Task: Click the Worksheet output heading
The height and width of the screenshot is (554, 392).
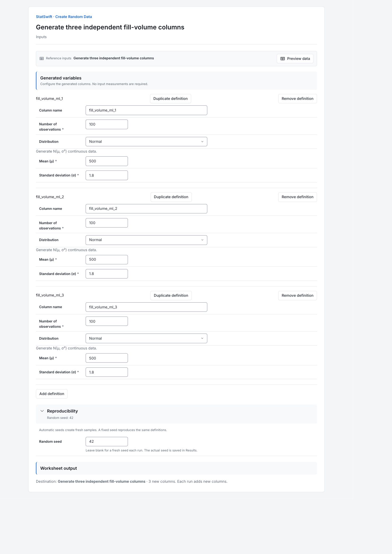Action: click(58, 468)
